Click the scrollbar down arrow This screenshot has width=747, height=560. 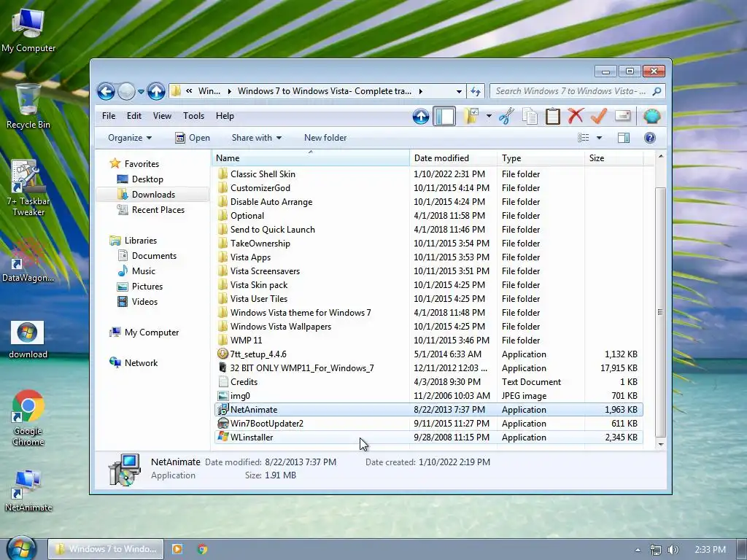tap(661, 444)
